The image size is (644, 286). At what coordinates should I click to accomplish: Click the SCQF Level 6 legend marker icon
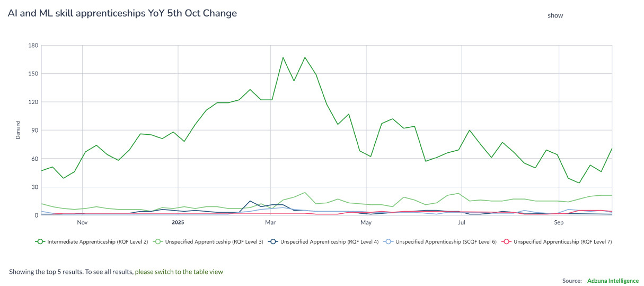tap(388, 242)
